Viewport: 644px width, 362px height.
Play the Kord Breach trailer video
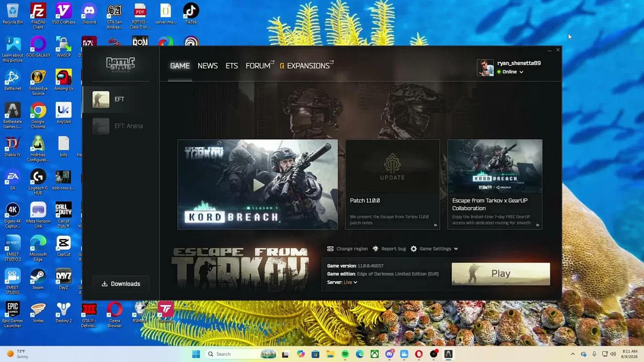[x=258, y=185]
